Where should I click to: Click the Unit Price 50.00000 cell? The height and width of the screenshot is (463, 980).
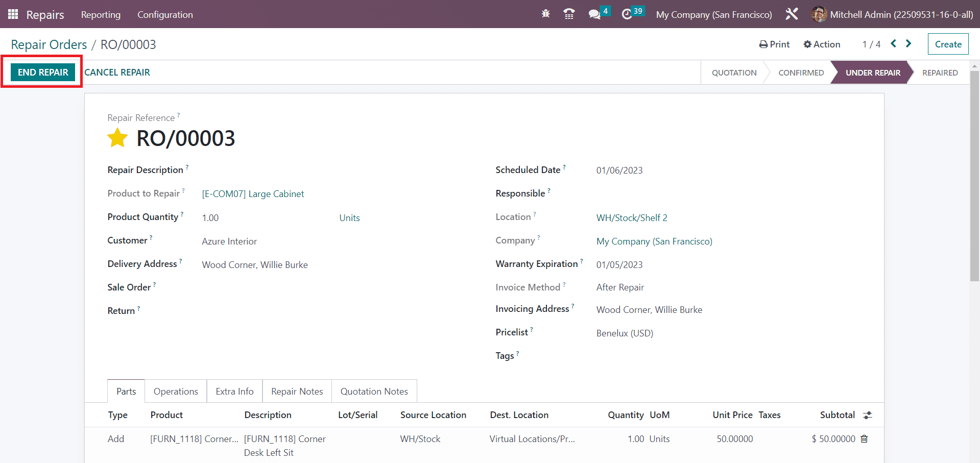(734, 439)
